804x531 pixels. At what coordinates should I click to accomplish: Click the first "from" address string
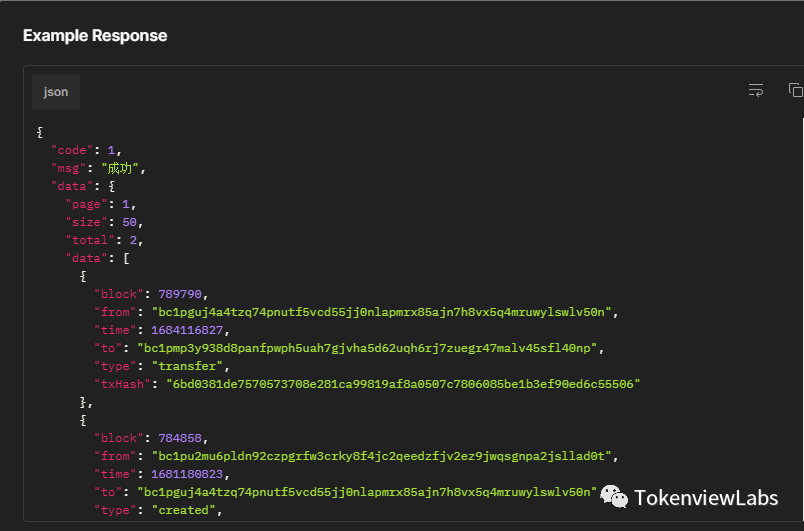[381, 312]
